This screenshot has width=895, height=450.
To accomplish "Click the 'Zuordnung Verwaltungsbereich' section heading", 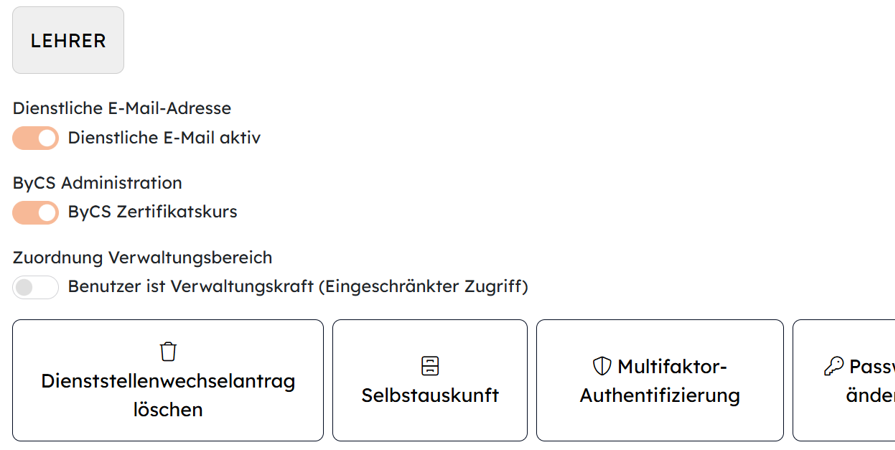I will pos(142,258).
